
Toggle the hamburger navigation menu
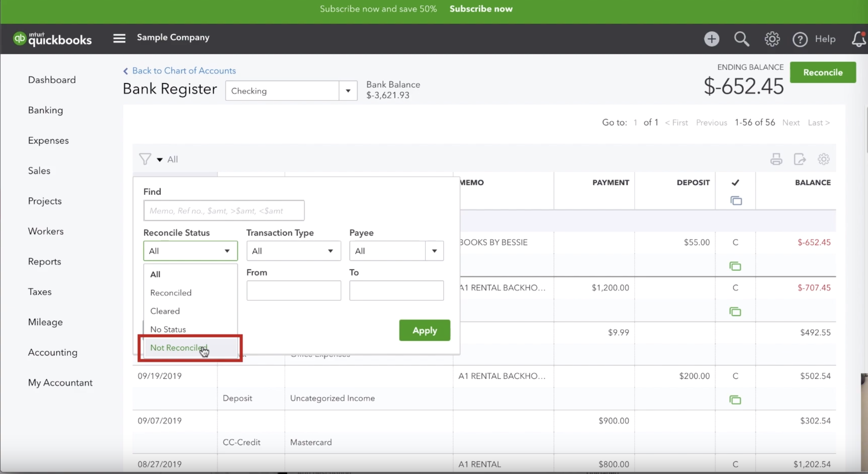(119, 38)
